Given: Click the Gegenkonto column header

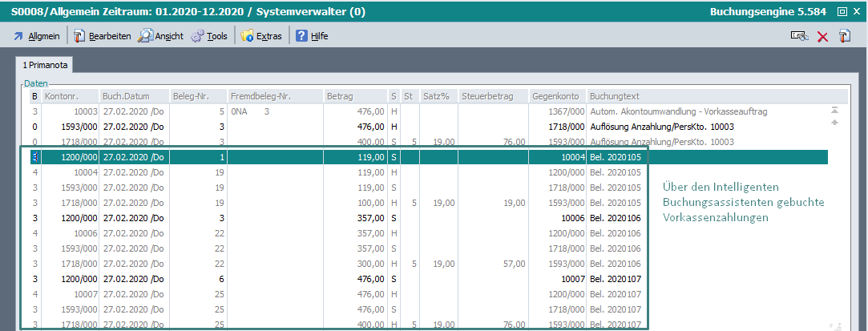Looking at the screenshot, I should 557,96.
